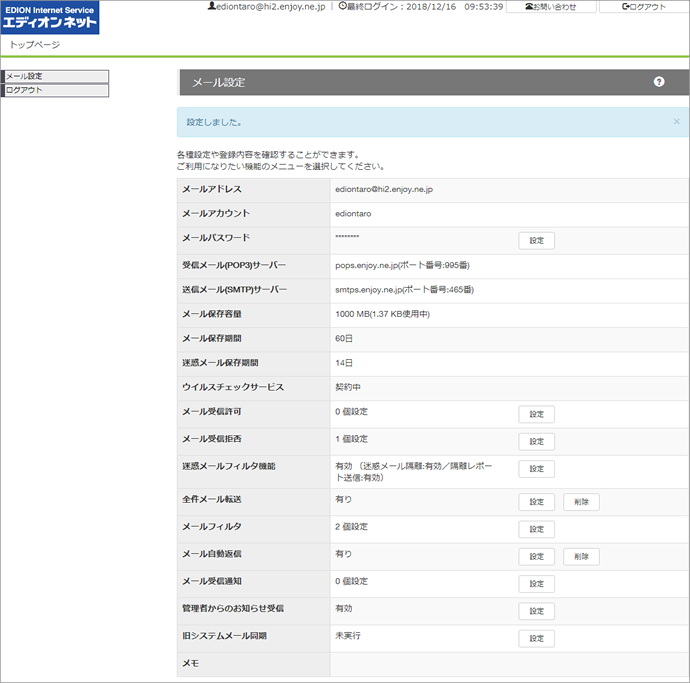Open settings for 迷惑メールフィルタ機能
The image size is (690, 683).
(x=536, y=469)
